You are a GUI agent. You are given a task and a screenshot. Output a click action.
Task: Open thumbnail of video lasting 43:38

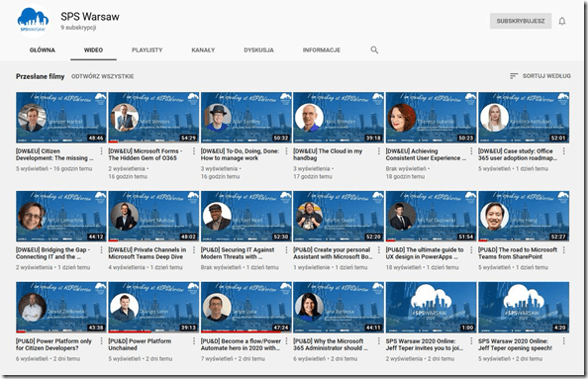pyautogui.click(x=61, y=308)
